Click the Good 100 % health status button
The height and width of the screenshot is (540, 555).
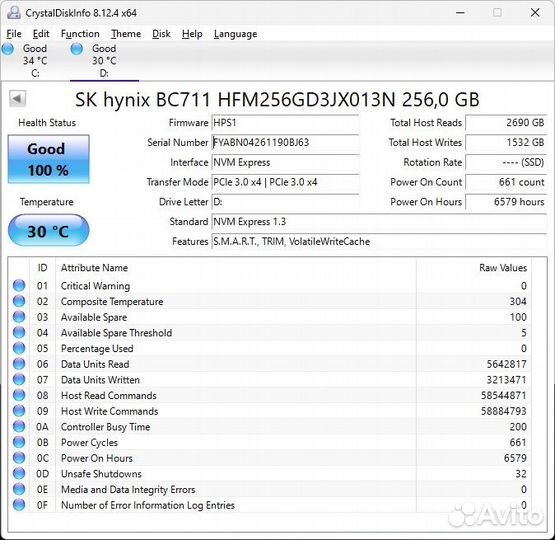tap(48, 159)
